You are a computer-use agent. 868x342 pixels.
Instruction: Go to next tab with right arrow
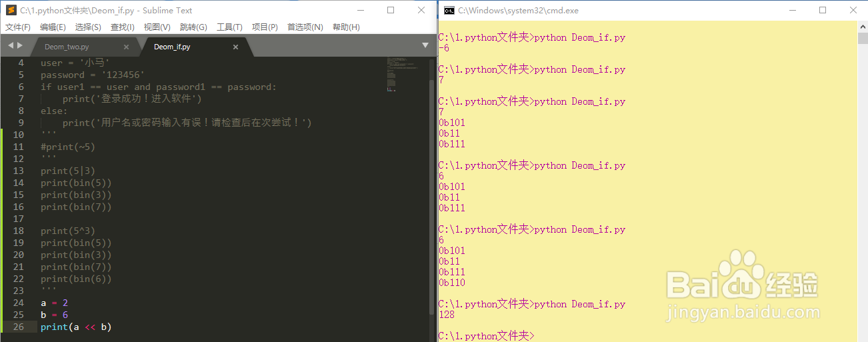[20, 45]
